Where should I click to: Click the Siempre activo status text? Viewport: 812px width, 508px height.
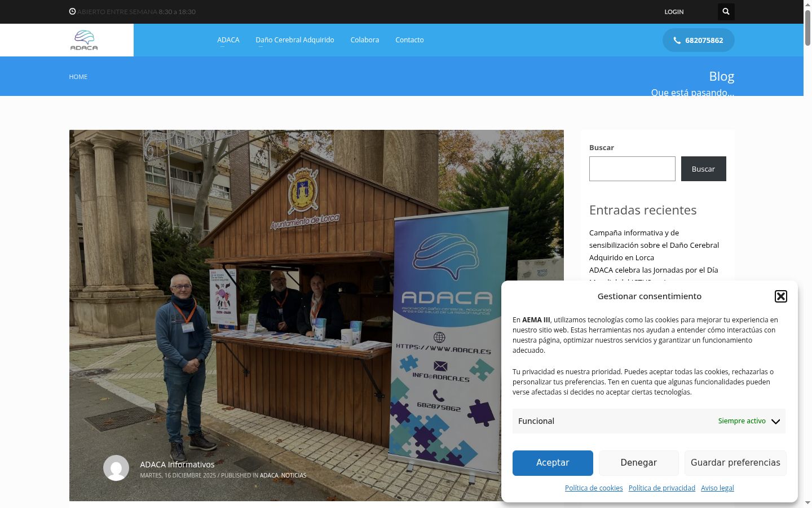742,421
